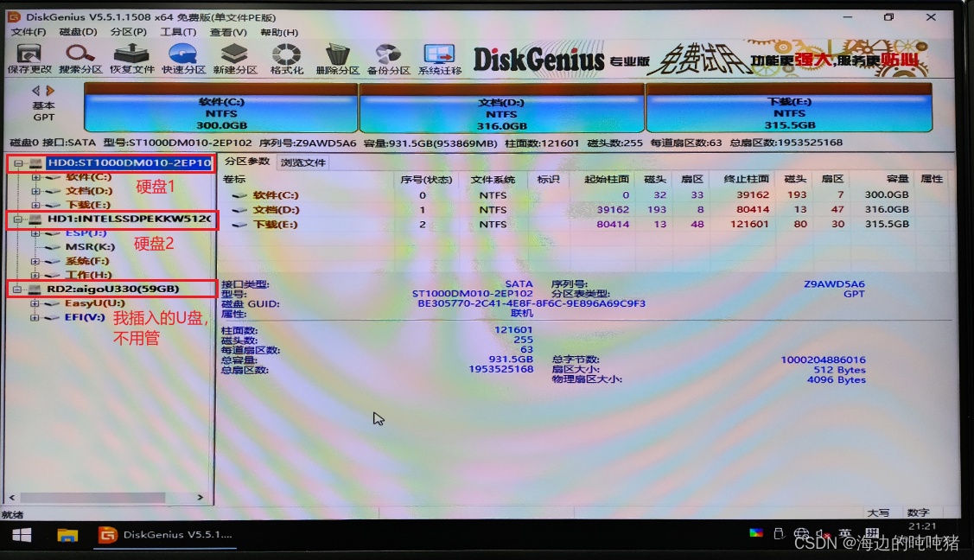Click the 序号(状态) column header
The height and width of the screenshot is (560, 974).
pyautogui.click(x=425, y=180)
